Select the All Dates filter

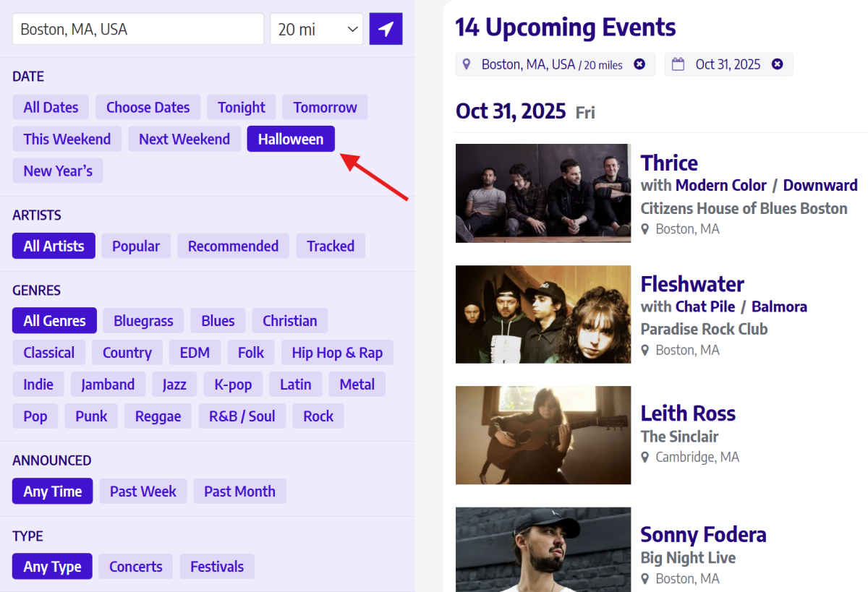51,107
